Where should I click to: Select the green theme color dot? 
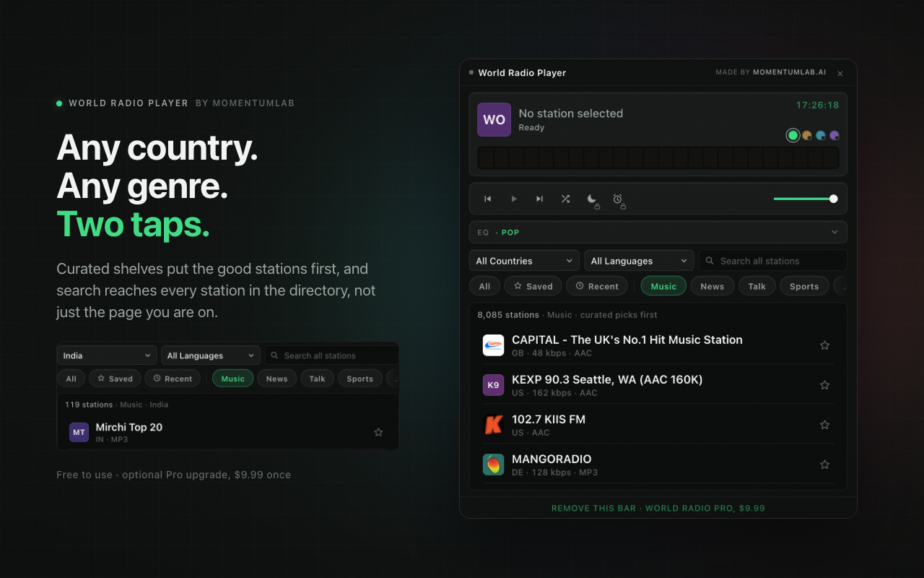pos(793,135)
